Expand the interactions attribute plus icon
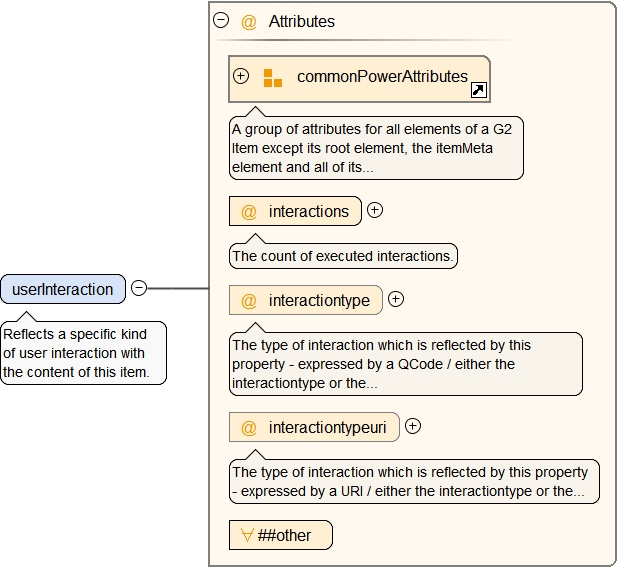The width and height of the screenshot is (641, 568). (x=375, y=210)
